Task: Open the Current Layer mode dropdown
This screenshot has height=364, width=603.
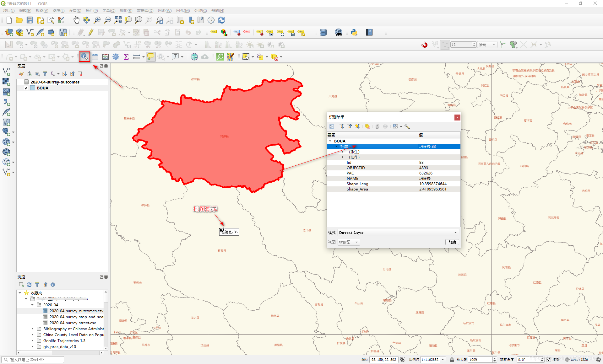Action: pos(398,233)
